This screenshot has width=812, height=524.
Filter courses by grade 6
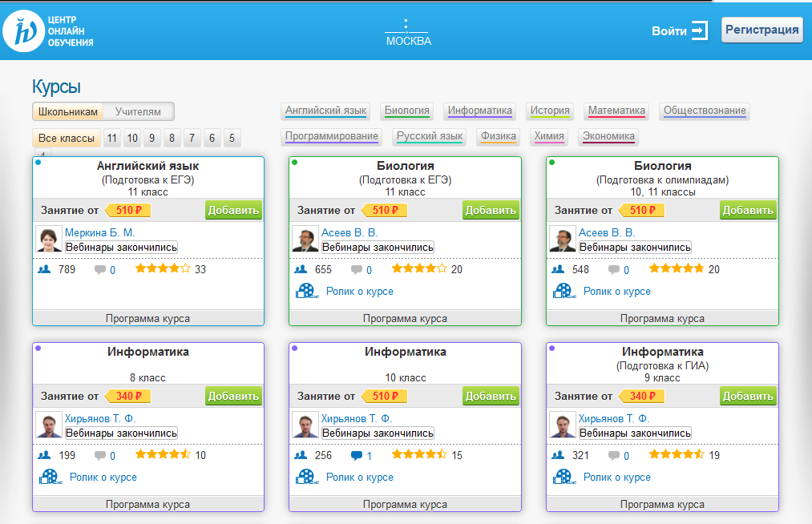(x=212, y=139)
